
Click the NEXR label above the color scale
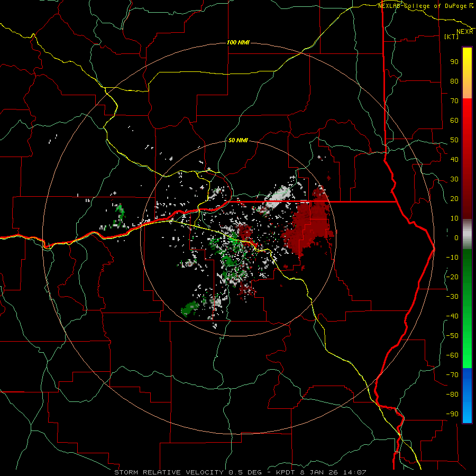[465, 32]
